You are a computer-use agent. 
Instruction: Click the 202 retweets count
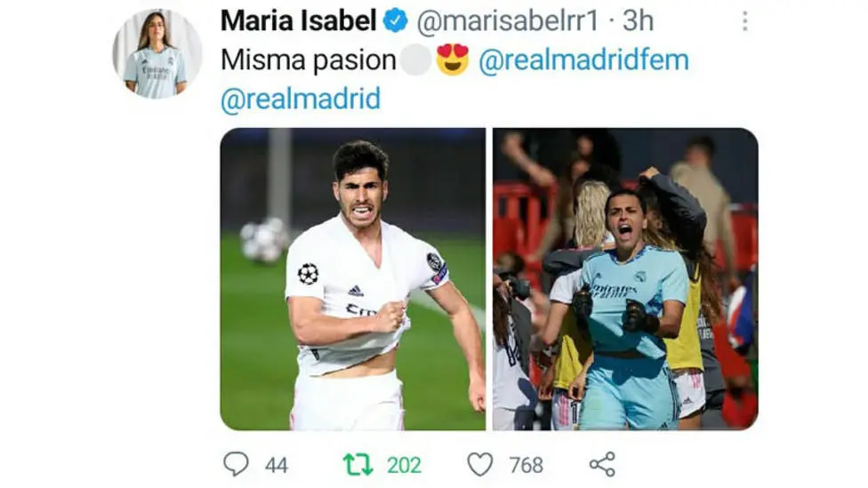point(404,465)
